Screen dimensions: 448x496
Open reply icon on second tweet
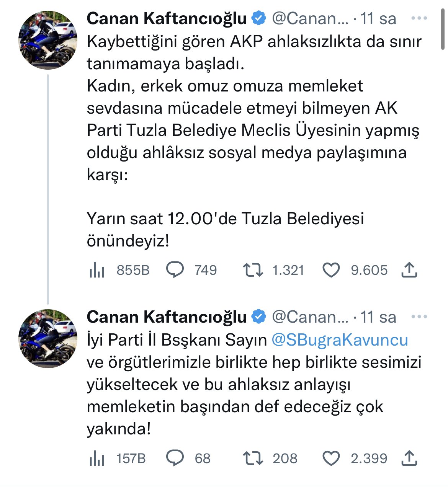point(175,458)
